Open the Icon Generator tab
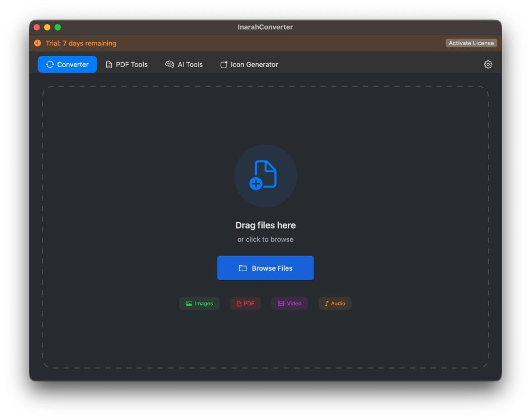 click(249, 64)
